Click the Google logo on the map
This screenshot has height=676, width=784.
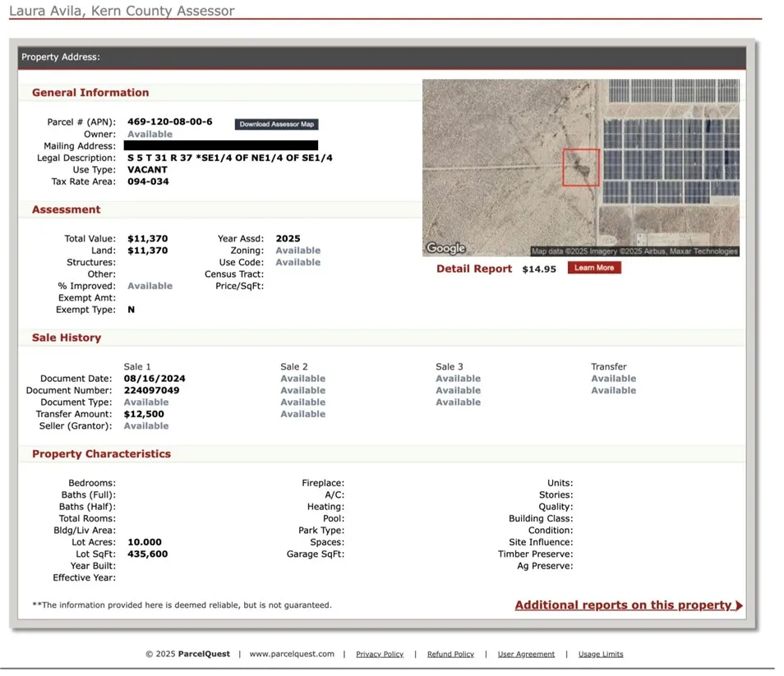click(x=445, y=248)
